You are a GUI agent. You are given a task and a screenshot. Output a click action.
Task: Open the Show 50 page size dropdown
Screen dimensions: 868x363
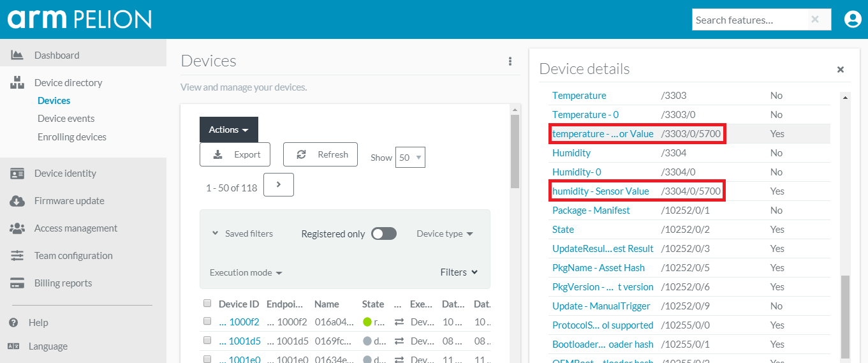point(410,157)
